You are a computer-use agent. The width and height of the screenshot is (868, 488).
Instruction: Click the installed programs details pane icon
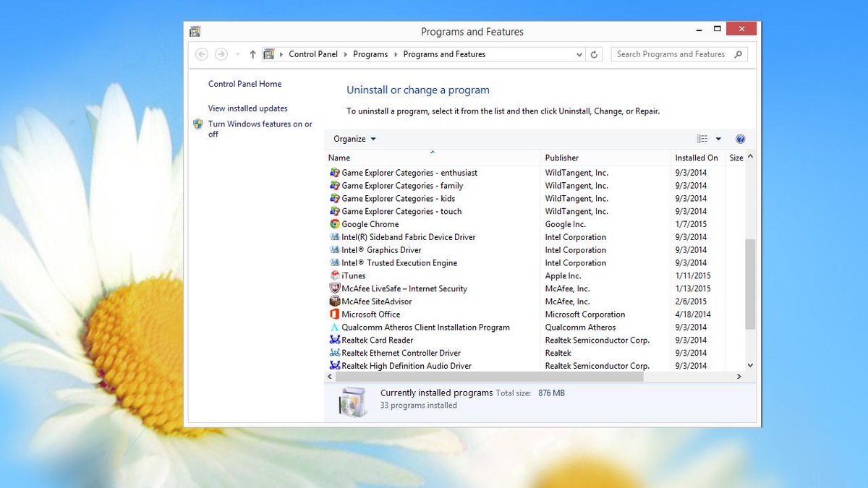[354, 401]
